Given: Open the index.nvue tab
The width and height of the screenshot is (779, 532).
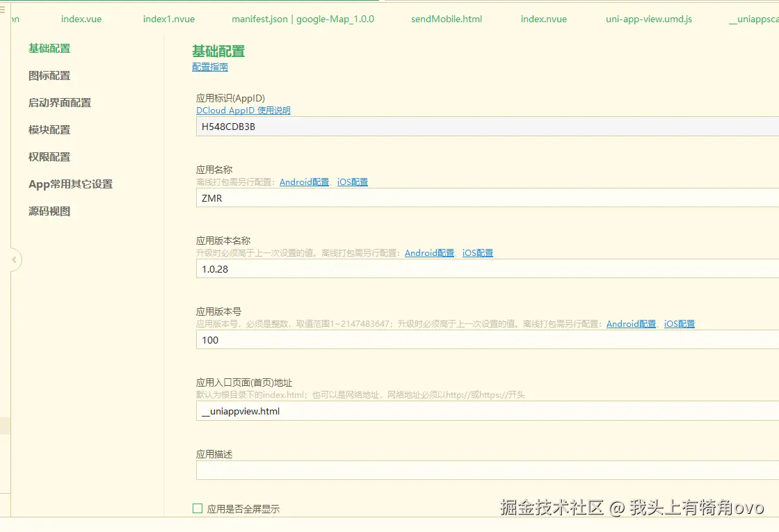Looking at the screenshot, I should pyautogui.click(x=543, y=19).
